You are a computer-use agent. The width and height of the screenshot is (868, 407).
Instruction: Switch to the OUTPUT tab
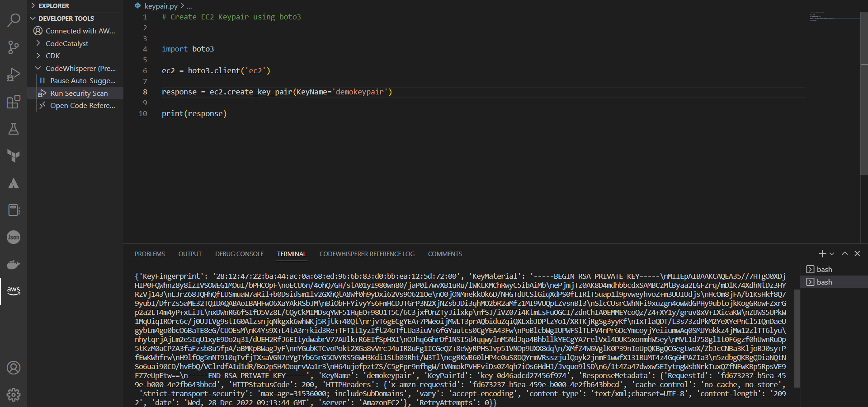(190, 254)
